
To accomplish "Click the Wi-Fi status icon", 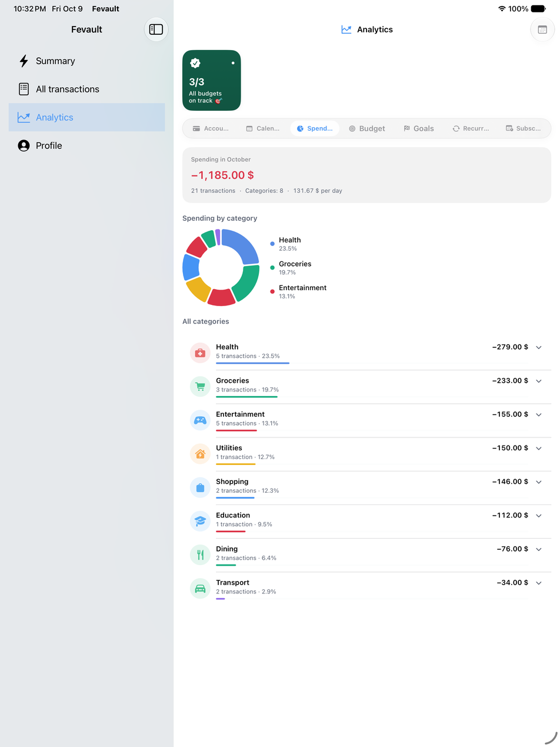I will pyautogui.click(x=502, y=9).
